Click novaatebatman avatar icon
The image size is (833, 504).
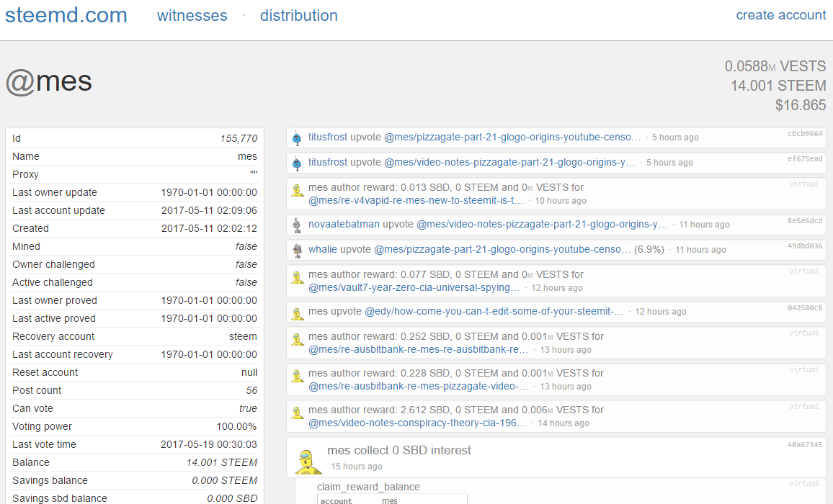click(297, 225)
